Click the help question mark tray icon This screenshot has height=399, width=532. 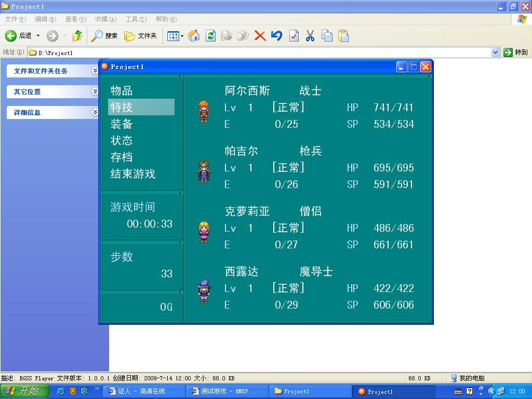coord(470,392)
